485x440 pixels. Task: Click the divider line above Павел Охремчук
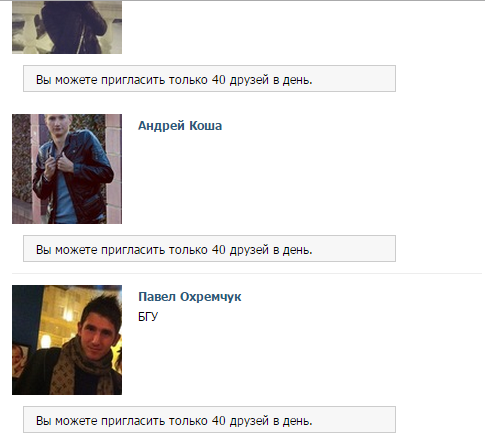[x=247, y=274]
